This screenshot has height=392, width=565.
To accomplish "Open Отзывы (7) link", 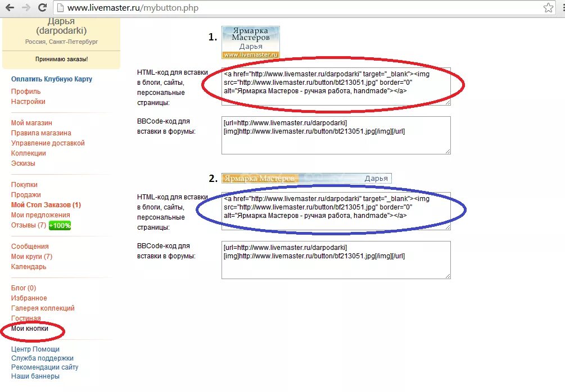I will point(29,225).
